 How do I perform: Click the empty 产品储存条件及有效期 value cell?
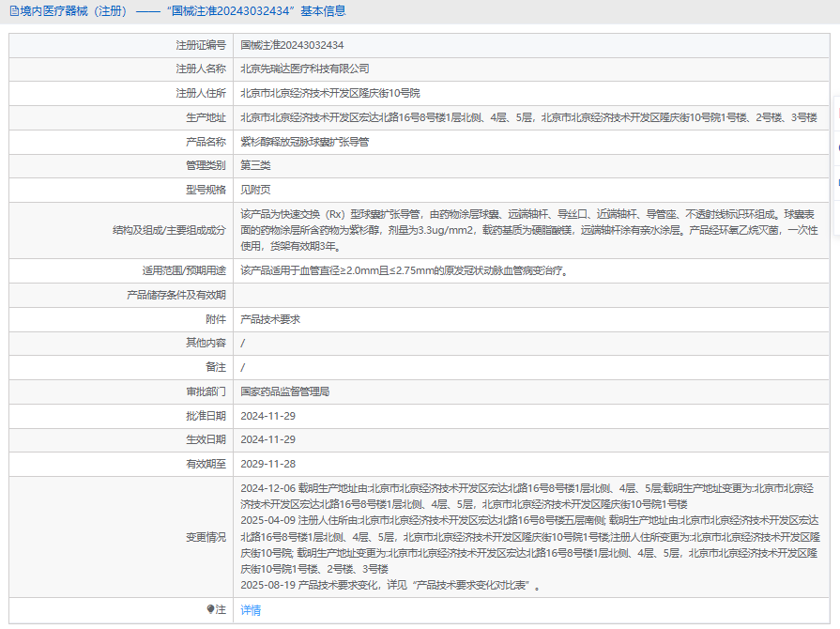pos(531,295)
